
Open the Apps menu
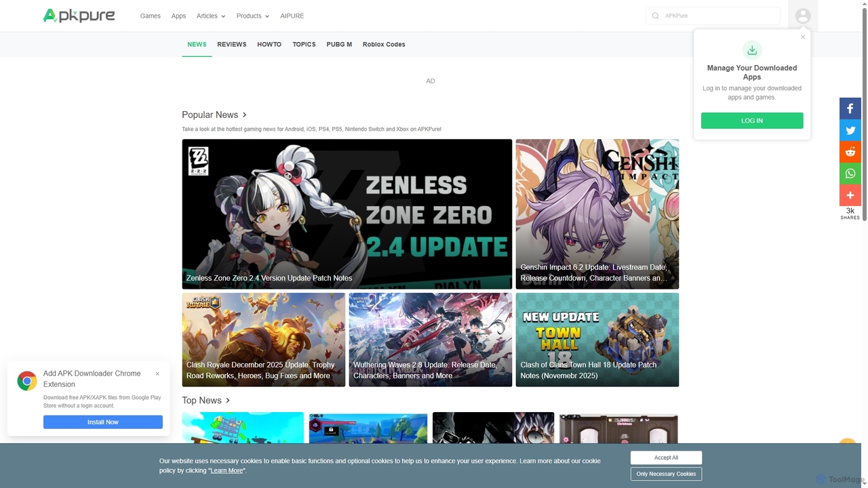click(178, 16)
